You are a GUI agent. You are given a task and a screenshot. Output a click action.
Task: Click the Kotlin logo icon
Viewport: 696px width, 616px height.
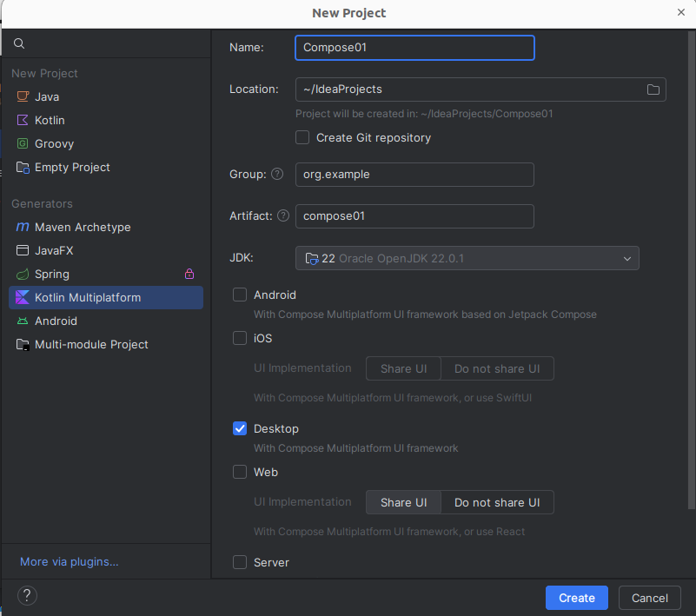pos(23,120)
